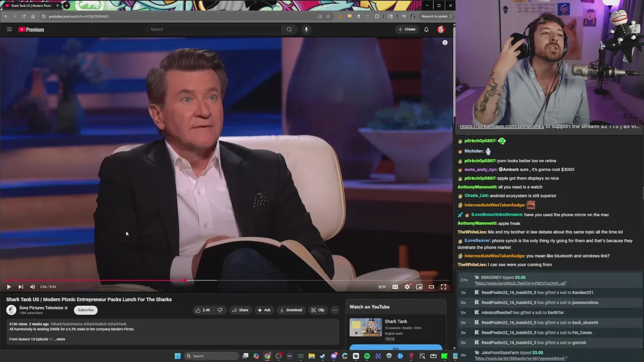Go back in Chrome

click(x=6, y=16)
